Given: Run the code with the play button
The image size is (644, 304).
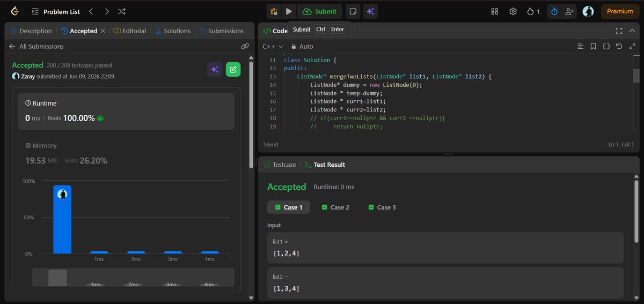Looking at the screenshot, I should point(289,11).
